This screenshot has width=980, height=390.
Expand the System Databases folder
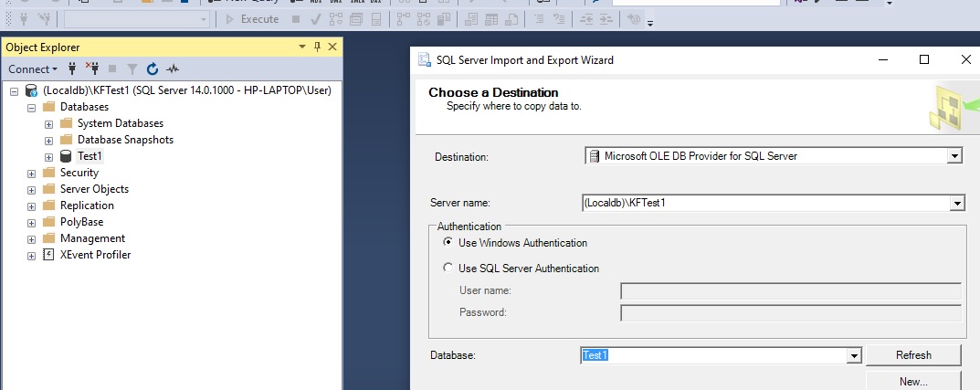(48, 124)
